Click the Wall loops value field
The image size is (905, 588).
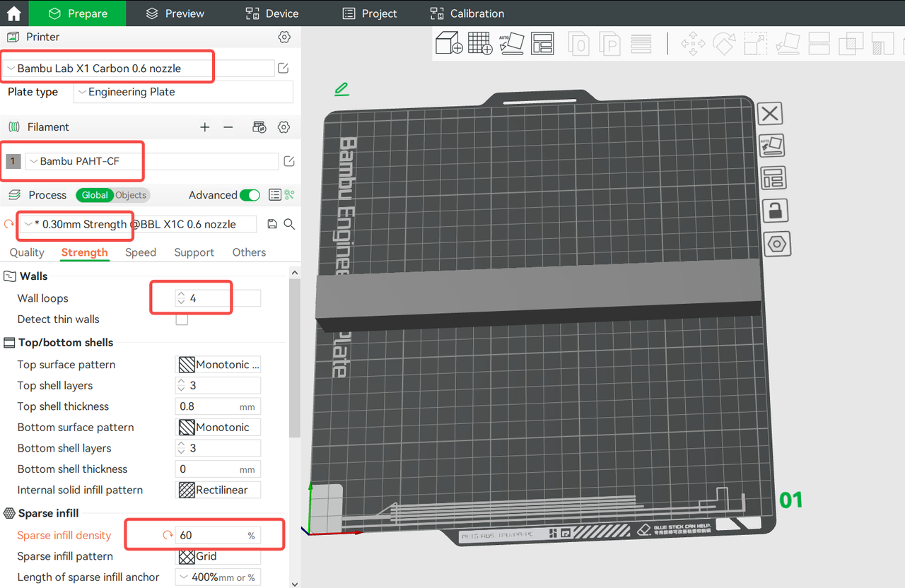tap(218, 298)
